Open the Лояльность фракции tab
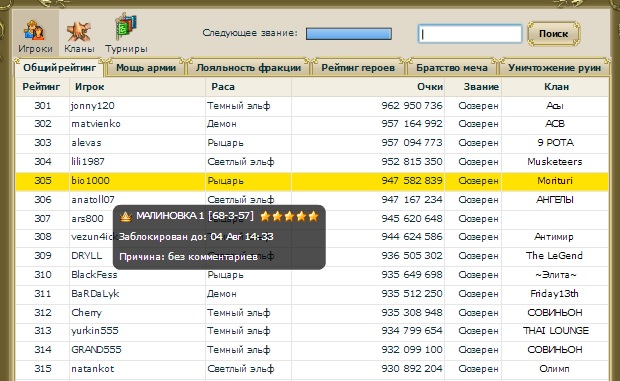620x381 pixels. (248, 68)
